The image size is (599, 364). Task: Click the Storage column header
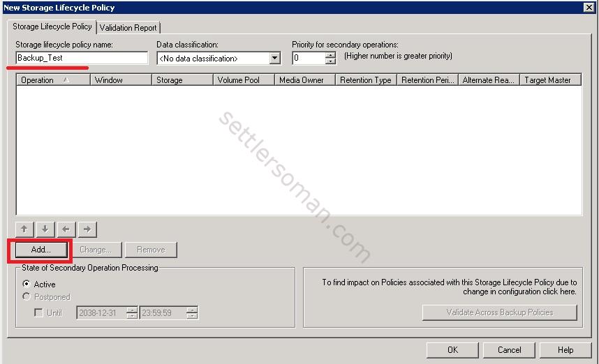pos(183,80)
